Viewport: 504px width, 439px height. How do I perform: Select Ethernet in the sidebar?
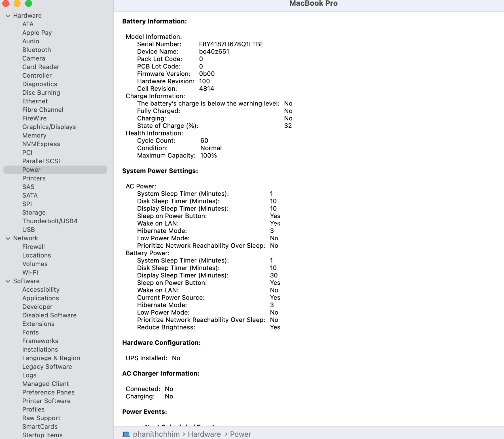point(35,101)
